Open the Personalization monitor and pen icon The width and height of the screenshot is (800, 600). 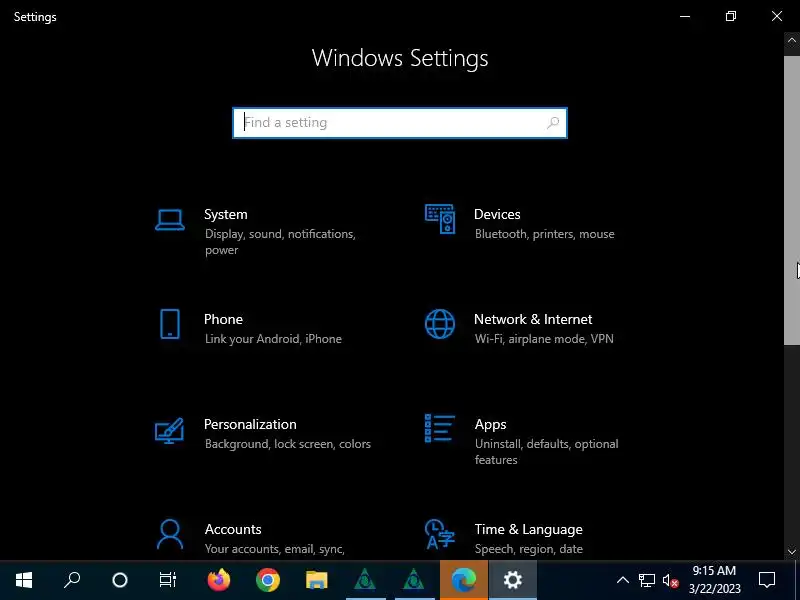tap(169, 431)
